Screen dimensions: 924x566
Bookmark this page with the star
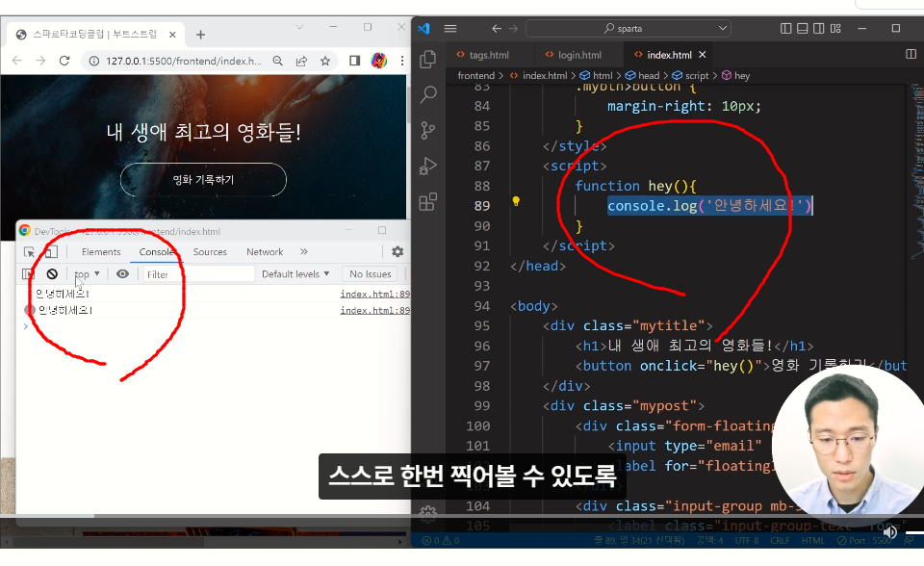coord(325,61)
